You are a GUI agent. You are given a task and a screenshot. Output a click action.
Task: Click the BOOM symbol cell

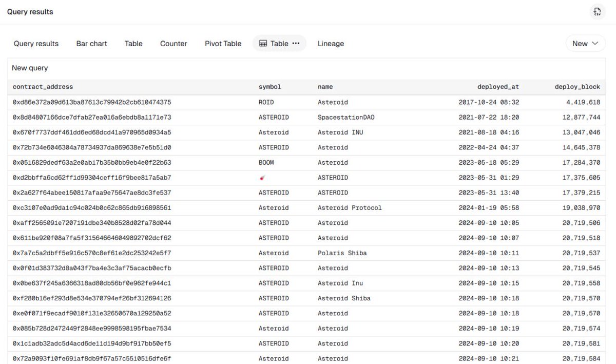266,162
